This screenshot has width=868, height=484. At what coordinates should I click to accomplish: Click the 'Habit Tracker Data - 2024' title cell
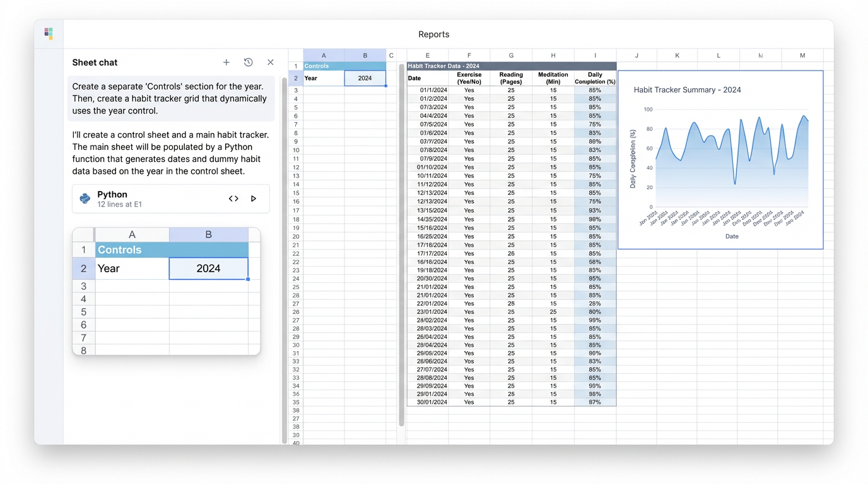512,66
